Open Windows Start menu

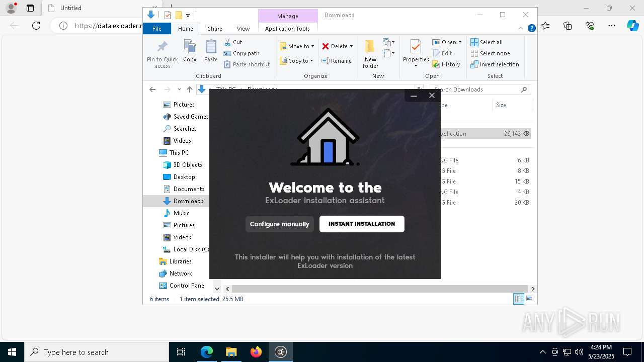coord(12,352)
